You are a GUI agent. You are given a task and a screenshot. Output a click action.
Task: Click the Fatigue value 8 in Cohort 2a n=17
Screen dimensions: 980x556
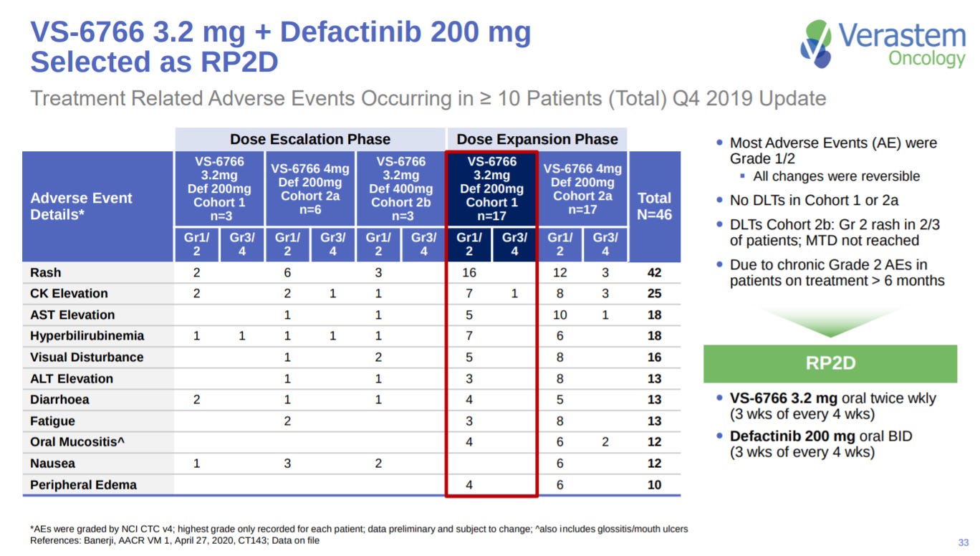560,421
